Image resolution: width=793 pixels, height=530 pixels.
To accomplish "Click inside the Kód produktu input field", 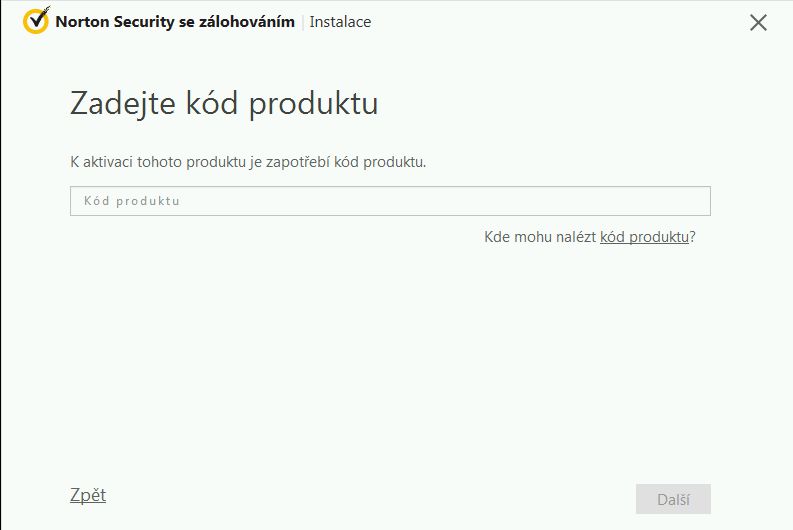I will pos(390,201).
